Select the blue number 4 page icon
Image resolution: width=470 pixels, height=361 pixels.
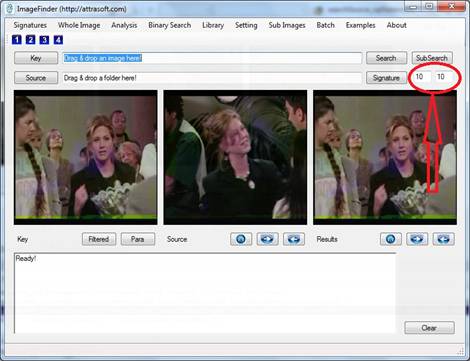click(58, 40)
